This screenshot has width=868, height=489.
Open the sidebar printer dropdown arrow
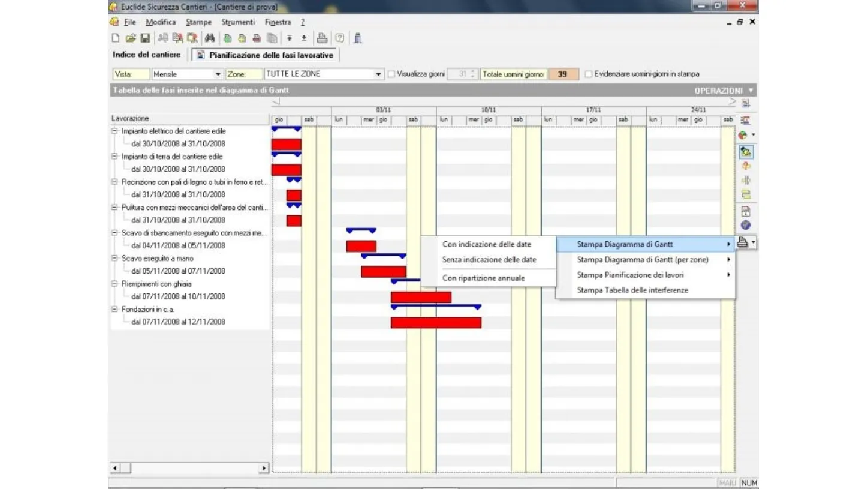pyautogui.click(x=753, y=242)
